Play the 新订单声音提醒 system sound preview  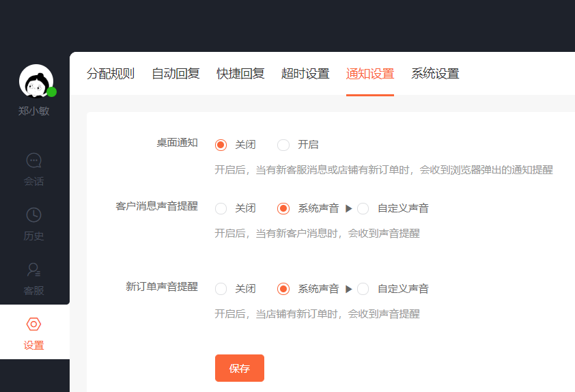[349, 289]
